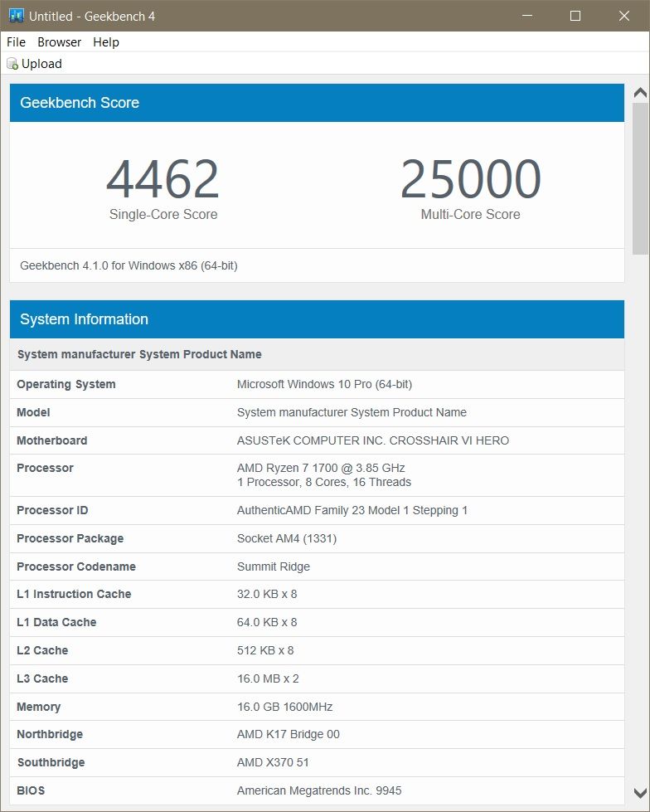Click the Geekbench app icon in title bar
Image resolution: width=650 pixels, height=812 pixels.
pyautogui.click(x=17, y=16)
